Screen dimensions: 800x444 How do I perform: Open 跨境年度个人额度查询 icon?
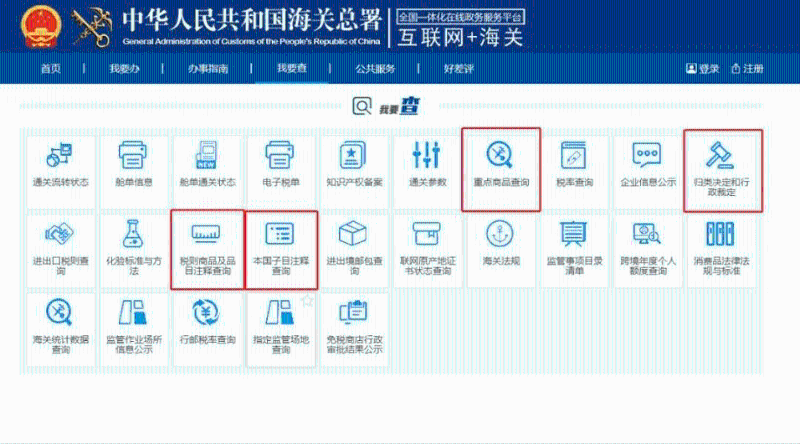click(646, 234)
